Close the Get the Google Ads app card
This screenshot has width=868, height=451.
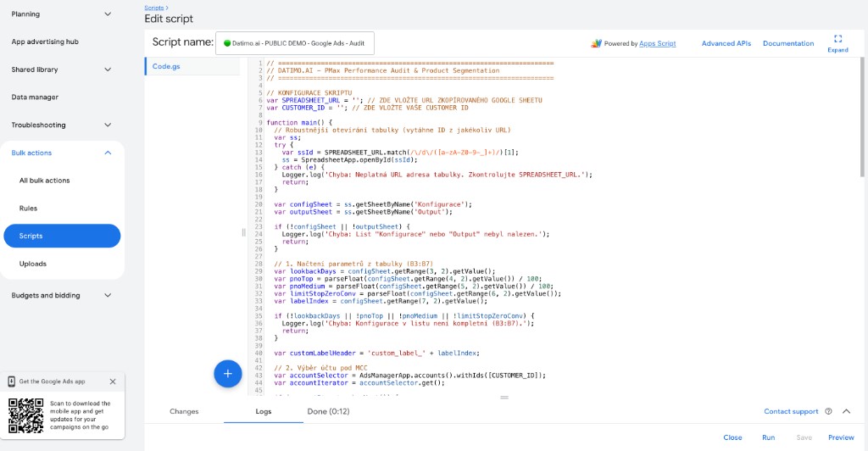(x=113, y=381)
